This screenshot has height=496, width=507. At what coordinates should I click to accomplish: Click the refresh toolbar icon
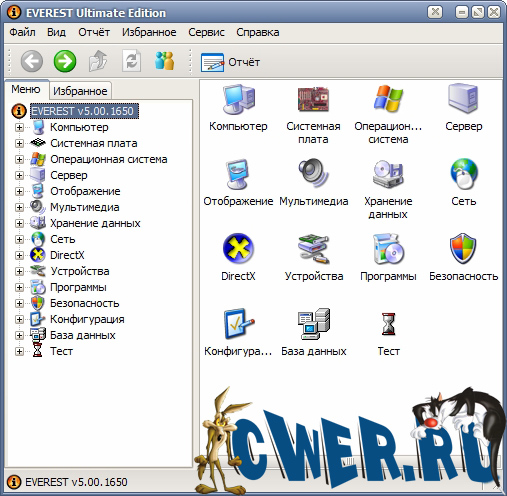[131, 61]
